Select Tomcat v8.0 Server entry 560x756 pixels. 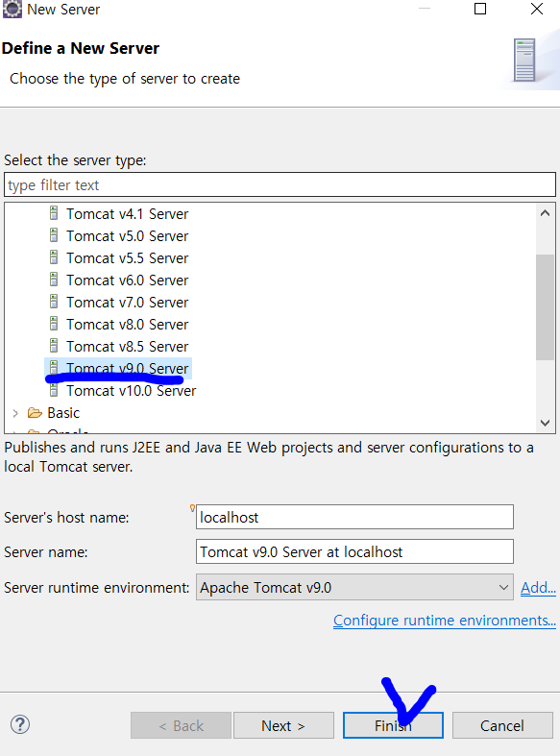click(x=127, y=325)
